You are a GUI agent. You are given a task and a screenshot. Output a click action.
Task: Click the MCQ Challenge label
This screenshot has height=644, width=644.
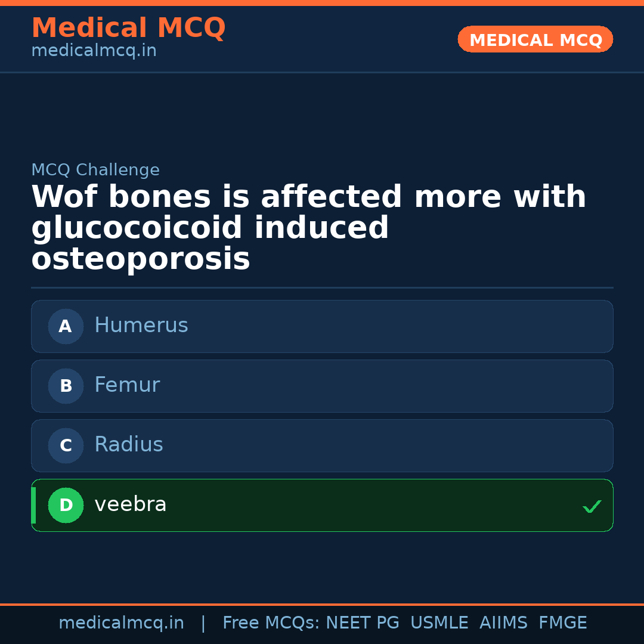(95, 170)
